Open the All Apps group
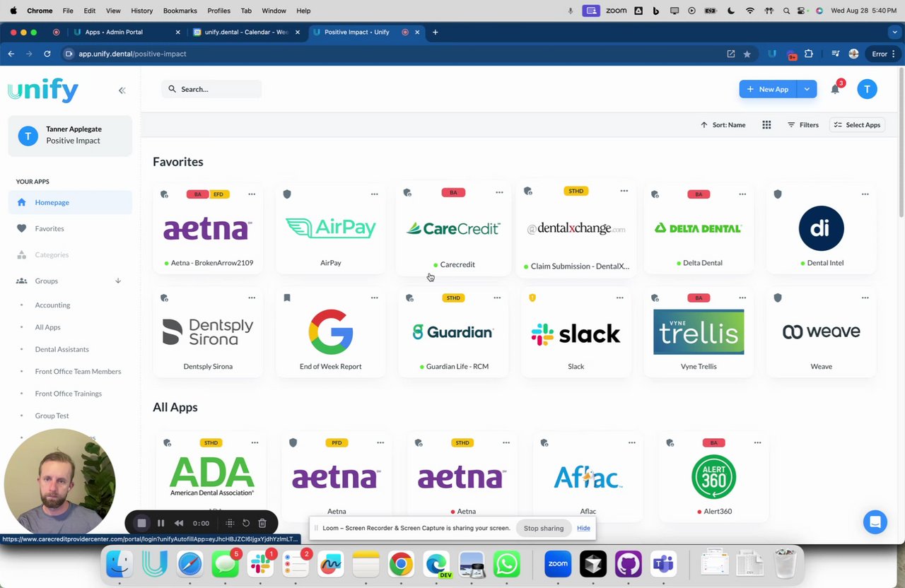Image resolution: width=905 pixels, height=588 pixels. tap(47, 327)
